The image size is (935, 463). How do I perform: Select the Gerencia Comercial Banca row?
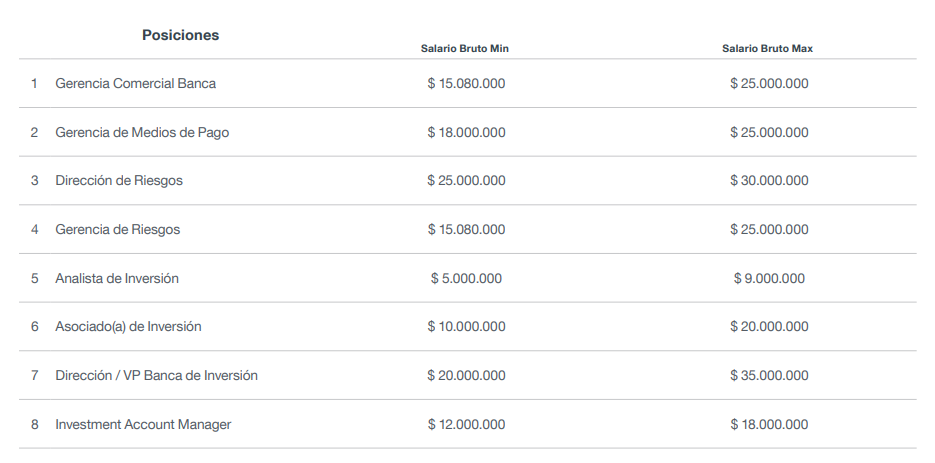click(468, 84)
